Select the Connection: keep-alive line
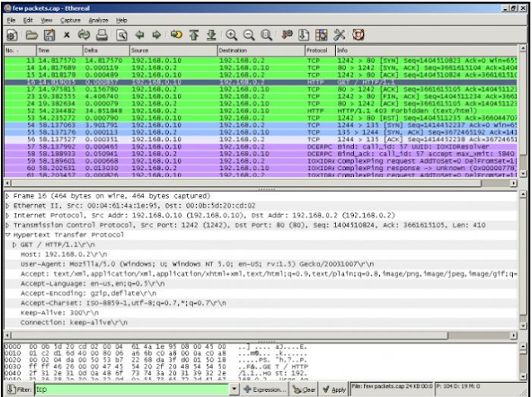 click(74, 322)
